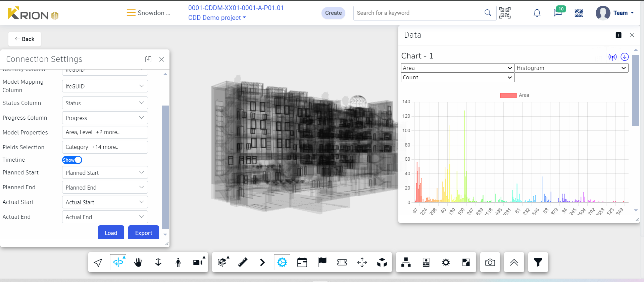Click the camera screenshot icon
644x282 pixels.
490,262
